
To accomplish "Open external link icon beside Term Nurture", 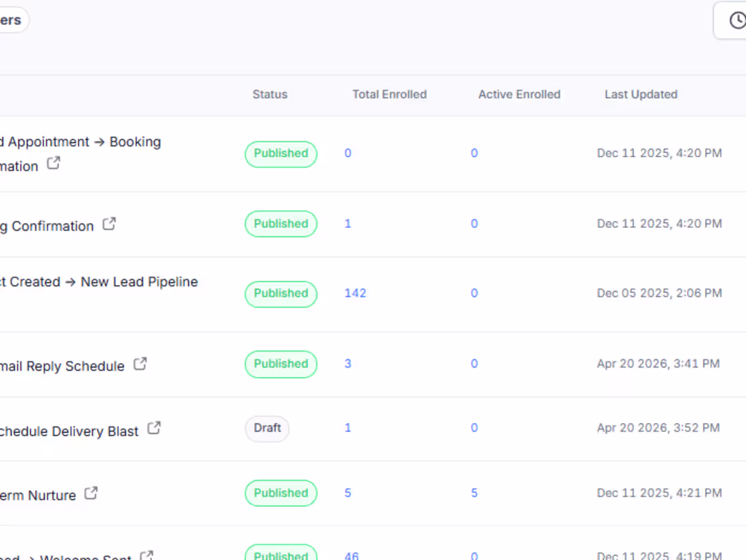I will (x=91, y=493).
